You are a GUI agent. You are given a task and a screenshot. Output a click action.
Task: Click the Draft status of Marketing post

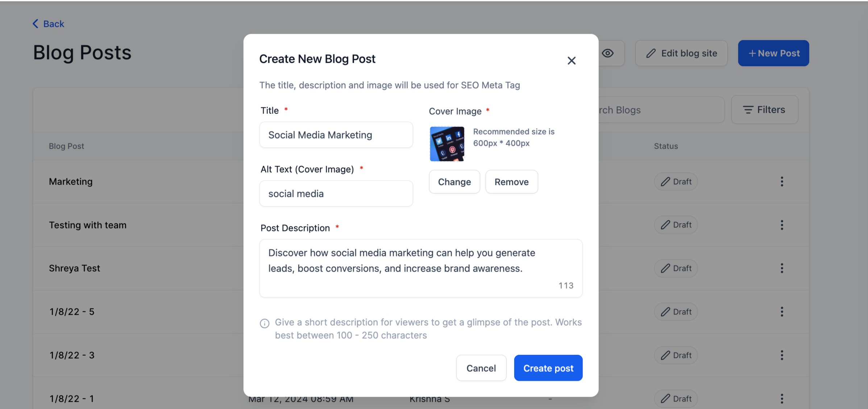676,182
